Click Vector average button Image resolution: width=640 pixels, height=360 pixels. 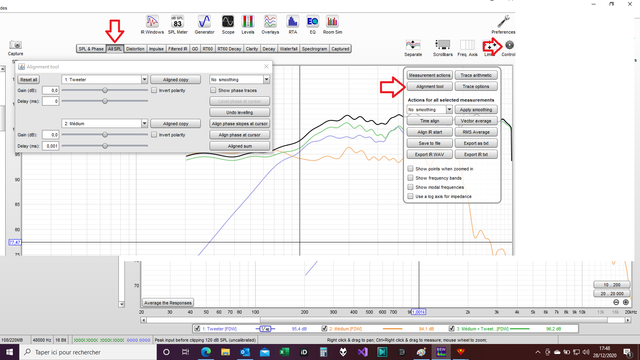(x=476, y=121)
